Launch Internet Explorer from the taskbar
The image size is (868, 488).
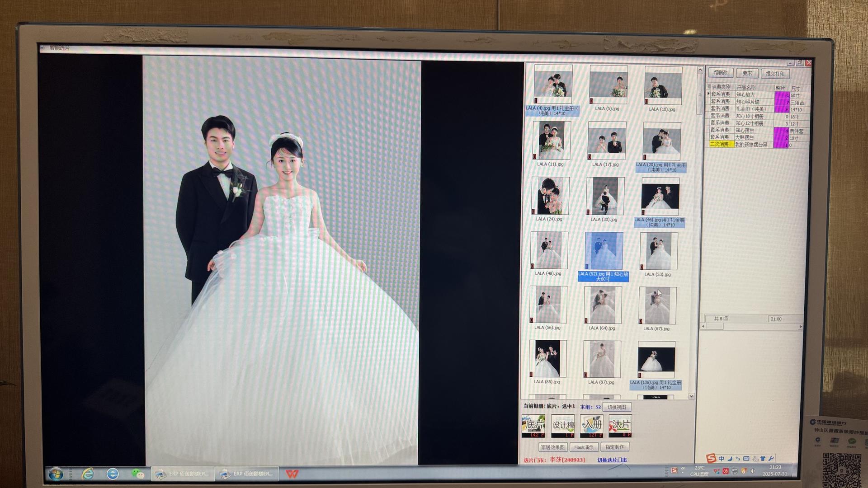point(88,474)
